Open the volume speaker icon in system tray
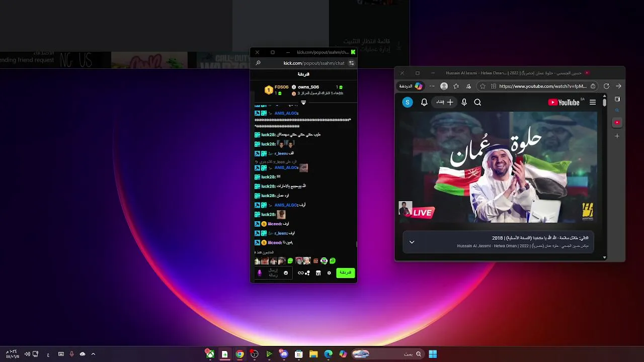644x362 pixels. 27,354
